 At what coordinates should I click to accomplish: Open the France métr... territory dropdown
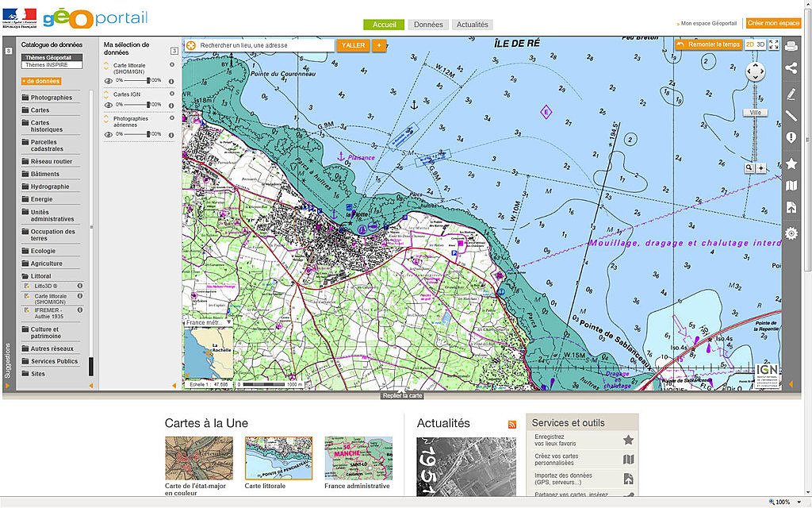click(209, 322)
